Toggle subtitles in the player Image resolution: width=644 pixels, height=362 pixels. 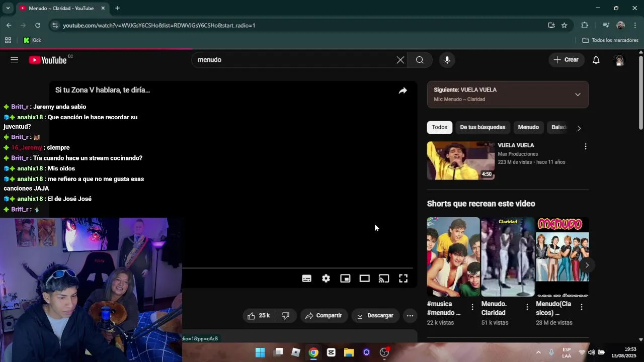click(306, 279)
